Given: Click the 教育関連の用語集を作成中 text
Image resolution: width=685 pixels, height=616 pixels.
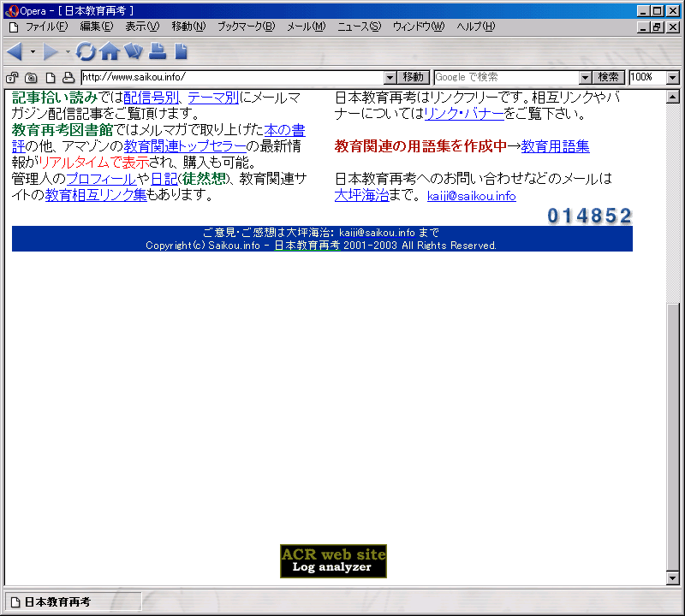Looking at the screenshot, I should (420, 146).
